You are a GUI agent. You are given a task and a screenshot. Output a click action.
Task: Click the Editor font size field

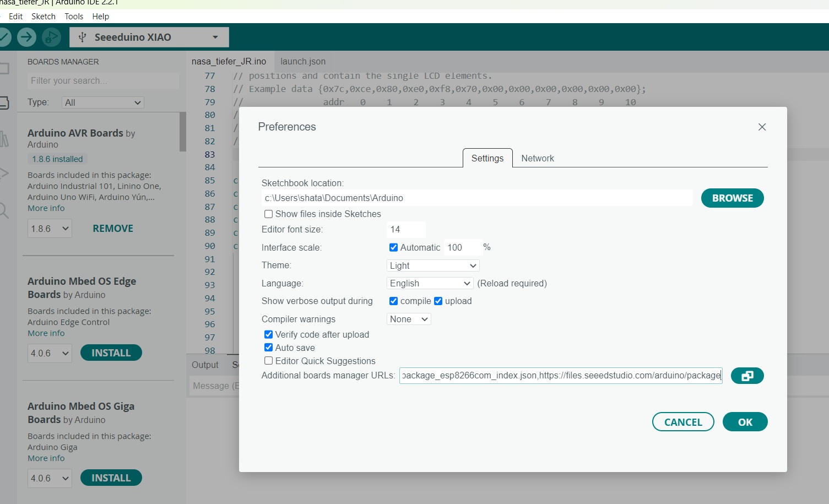[x=406, y=229]
